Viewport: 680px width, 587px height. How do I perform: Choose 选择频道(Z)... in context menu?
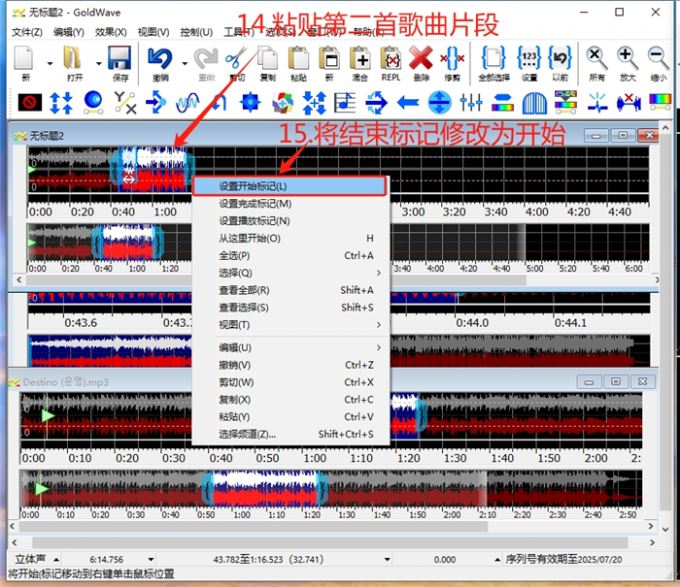pos(291,434)
